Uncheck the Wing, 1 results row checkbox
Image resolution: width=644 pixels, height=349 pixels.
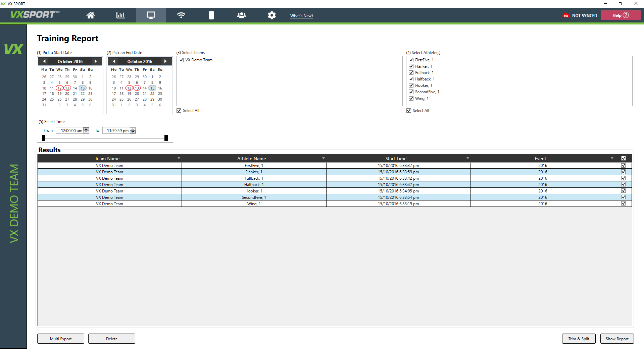pos(624,203)
